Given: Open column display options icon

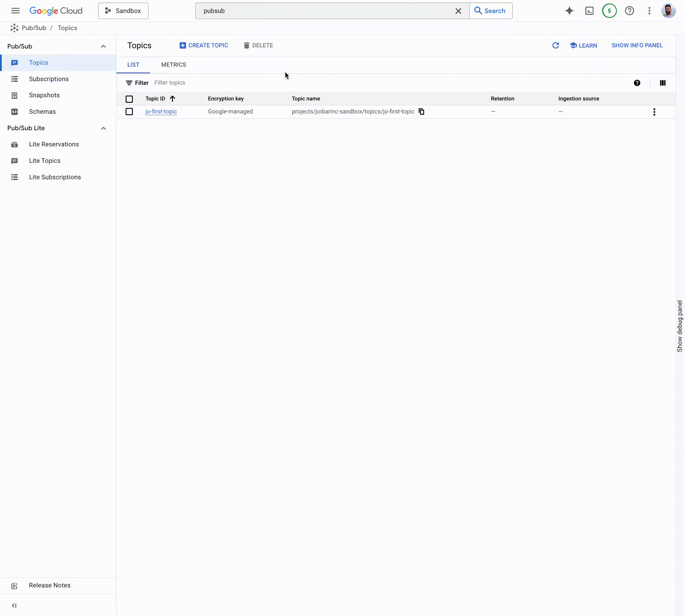Looking at the screenshot, I should click(662, 83).
